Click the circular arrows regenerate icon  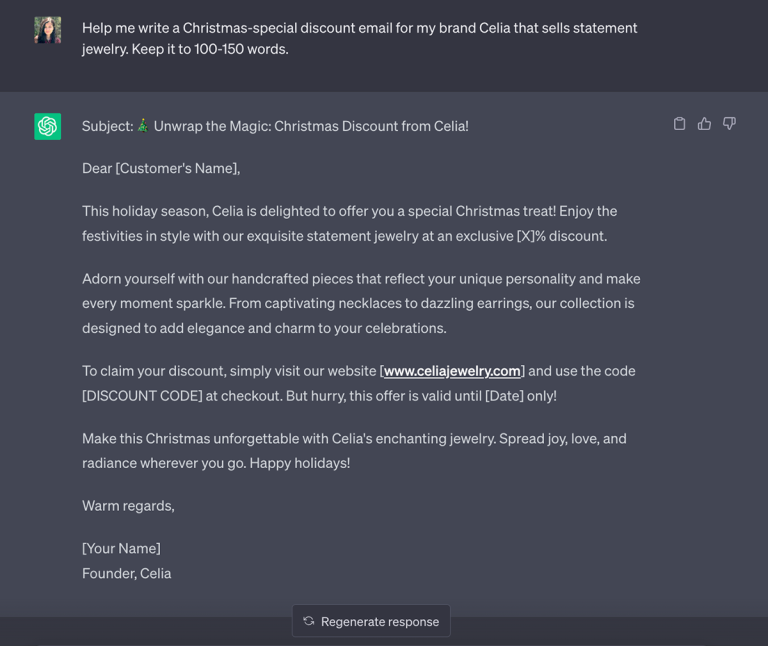point(309,621)
